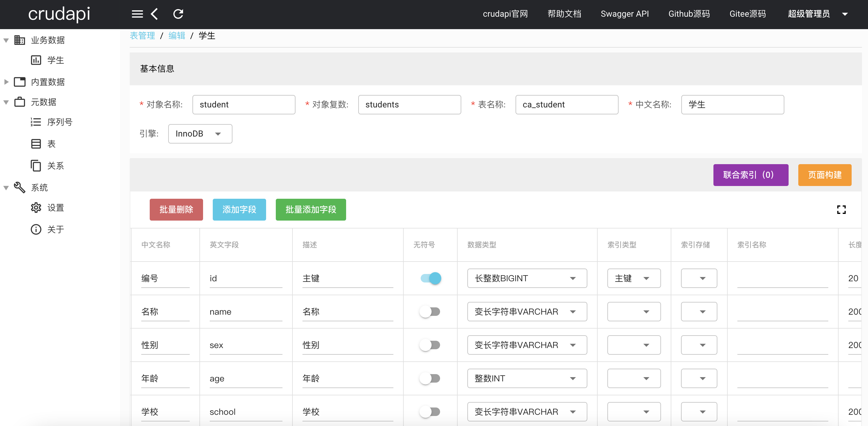Open the InnoDB engine dropdown
The image size is (868, 426).
coord(200,134)
